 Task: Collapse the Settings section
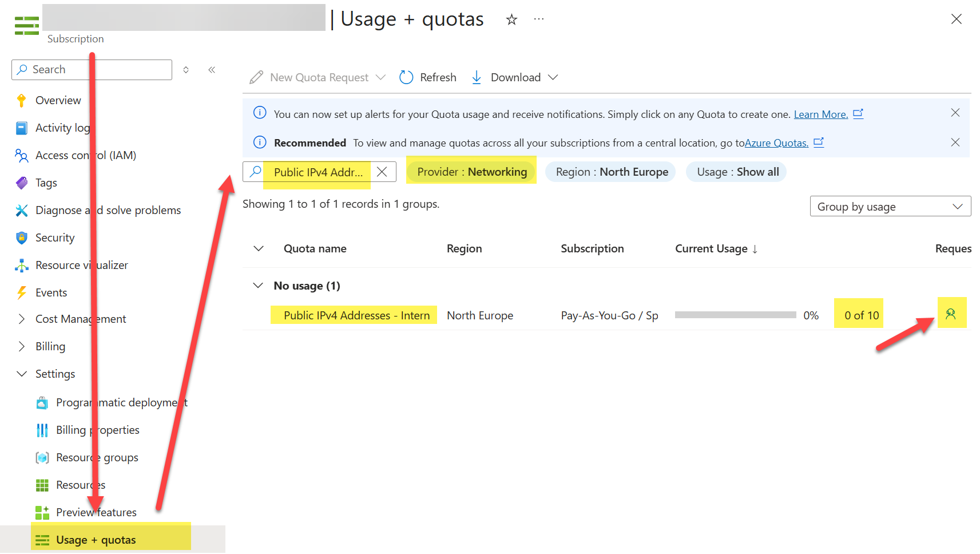[x=22, y=374]
